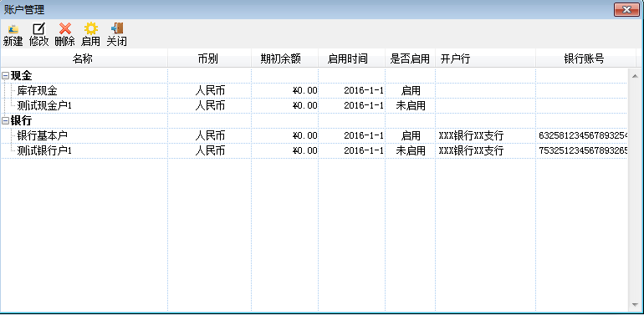Click 启用 status of 库存现金
The width and height of the screenshot is (644, 315).
(x=411, y=90)
